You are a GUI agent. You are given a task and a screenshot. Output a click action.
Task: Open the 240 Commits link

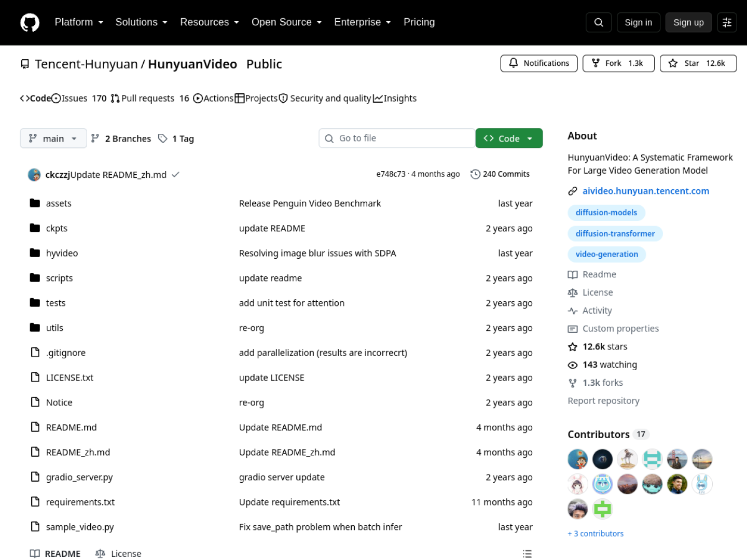pyautogui.click(x=501, y=174)
